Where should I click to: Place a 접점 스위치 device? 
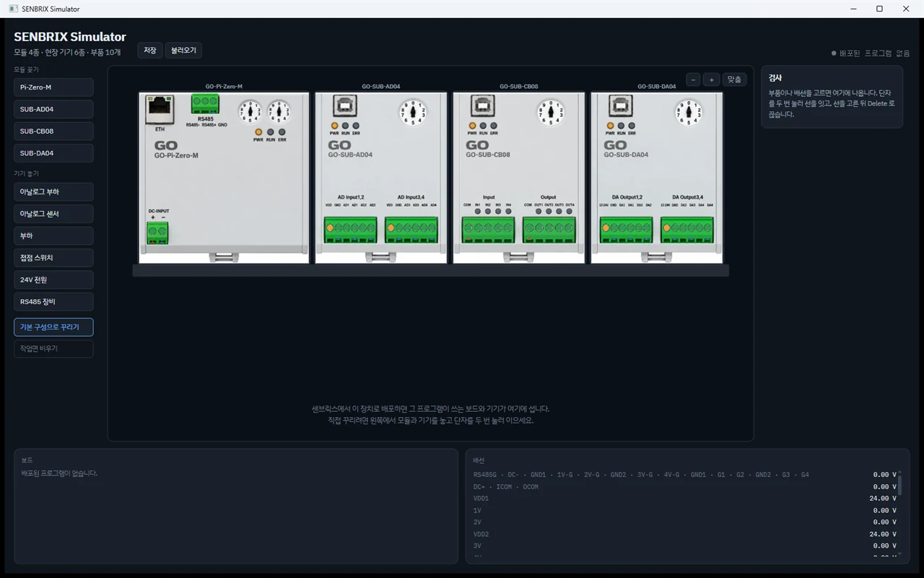[53, 258]
